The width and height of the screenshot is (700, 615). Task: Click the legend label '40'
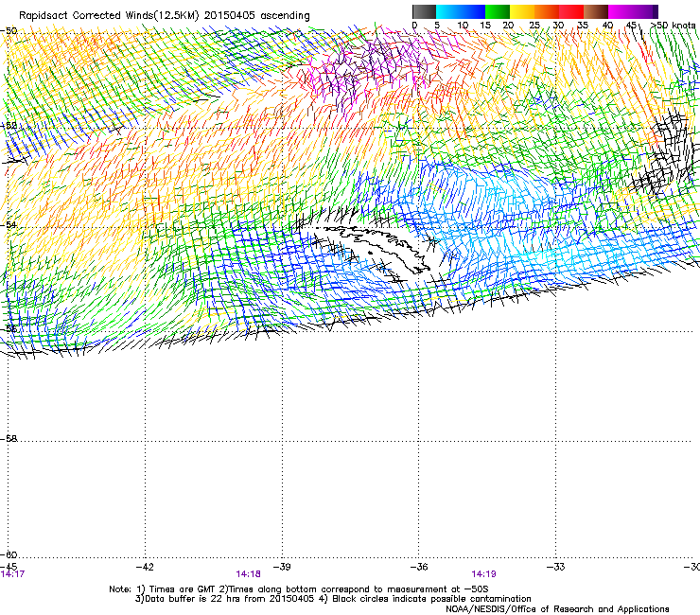coord(607,26)
